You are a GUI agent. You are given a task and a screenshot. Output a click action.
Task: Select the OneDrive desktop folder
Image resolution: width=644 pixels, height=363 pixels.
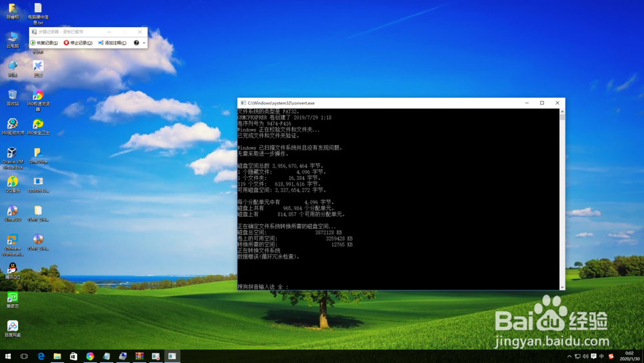click(38, 156)
